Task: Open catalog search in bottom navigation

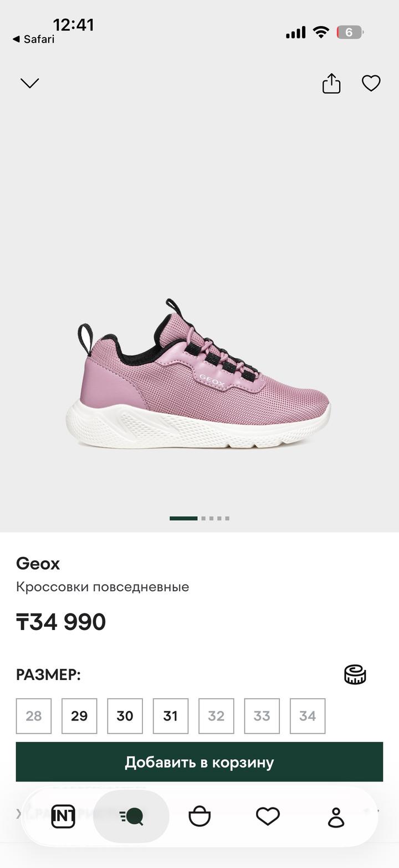Action: (x=131, y=816)
